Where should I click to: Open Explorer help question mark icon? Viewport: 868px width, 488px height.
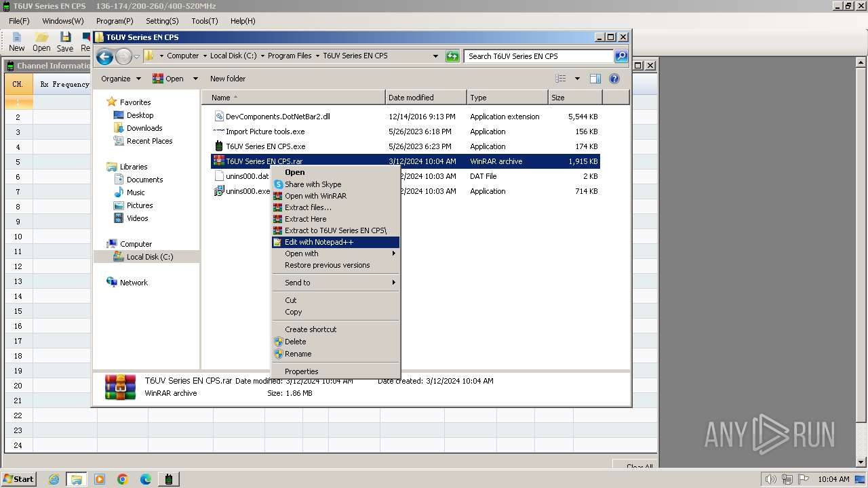(614, 79)
